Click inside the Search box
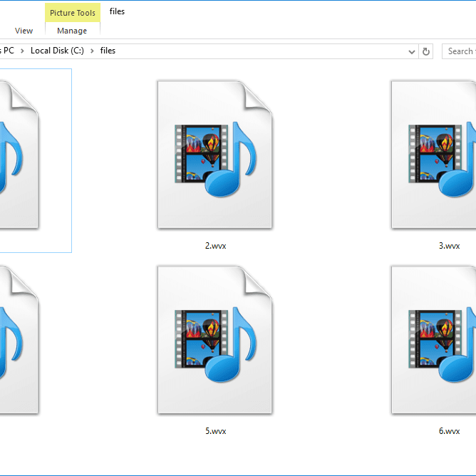The image size is (476, 476). point(459,51)
